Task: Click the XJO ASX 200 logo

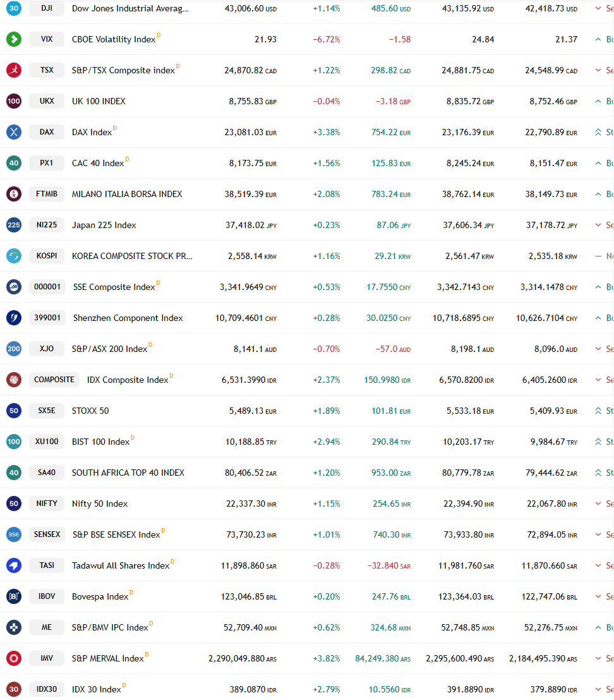Action: 14,349
